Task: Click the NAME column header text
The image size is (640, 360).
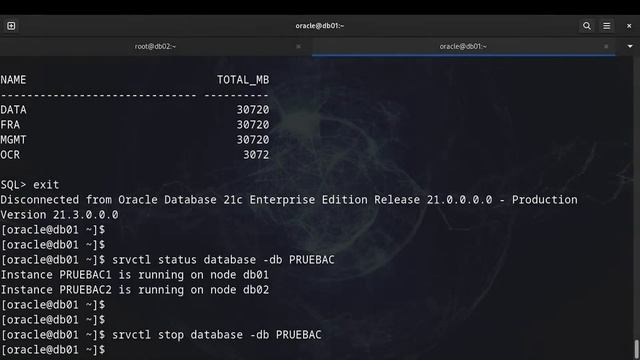Action: pyautogui.click(x=13, y=80)
